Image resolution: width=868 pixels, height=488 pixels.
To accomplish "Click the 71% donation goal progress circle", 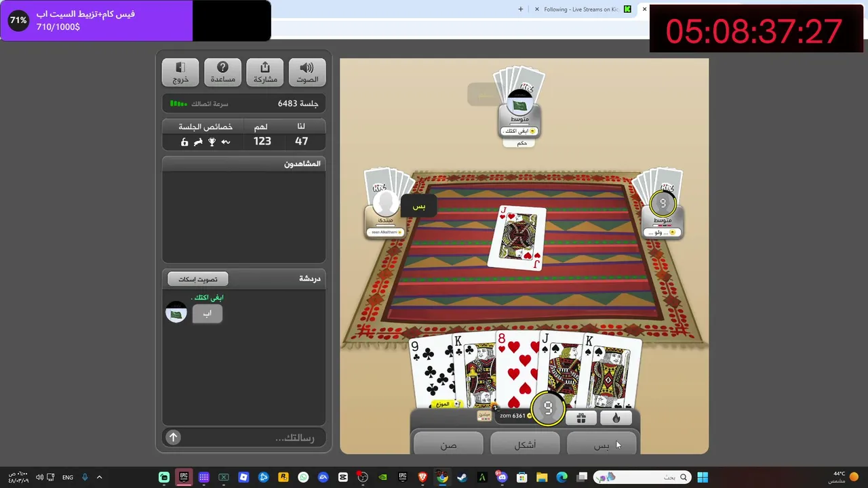I will (18, 20).
